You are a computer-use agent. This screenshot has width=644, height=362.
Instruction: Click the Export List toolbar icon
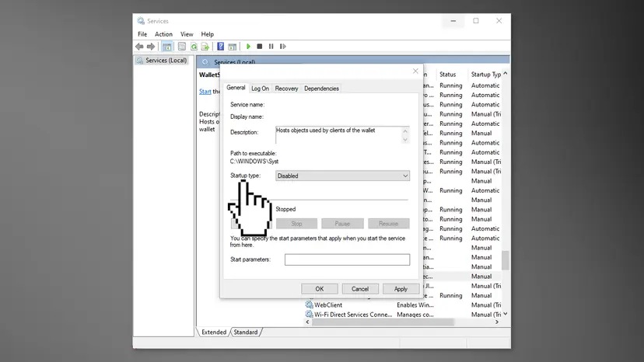coord(205,47)
